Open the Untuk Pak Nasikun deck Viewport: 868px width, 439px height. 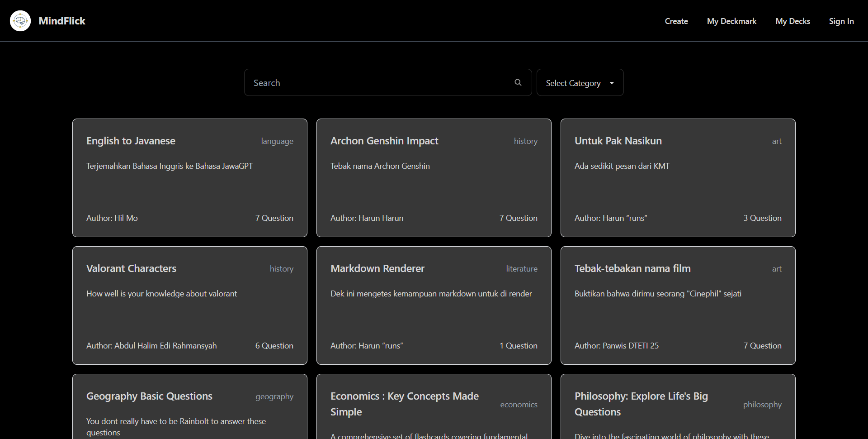678,178
